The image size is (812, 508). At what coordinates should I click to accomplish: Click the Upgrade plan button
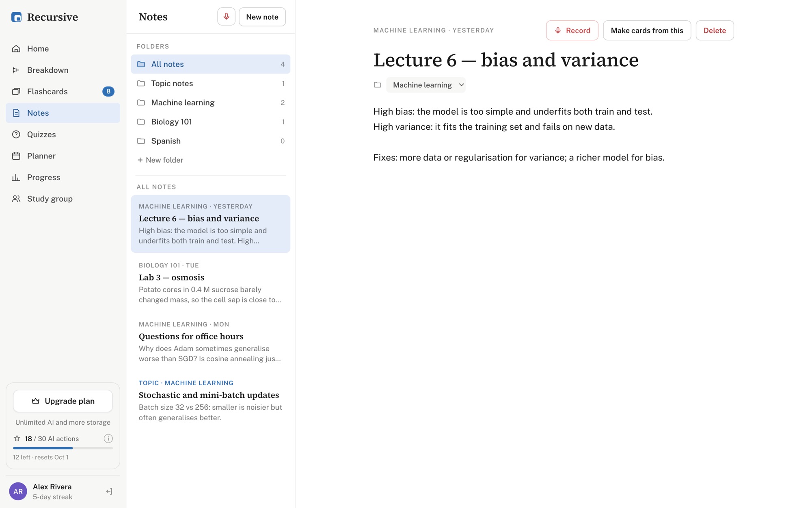[63, 401]
